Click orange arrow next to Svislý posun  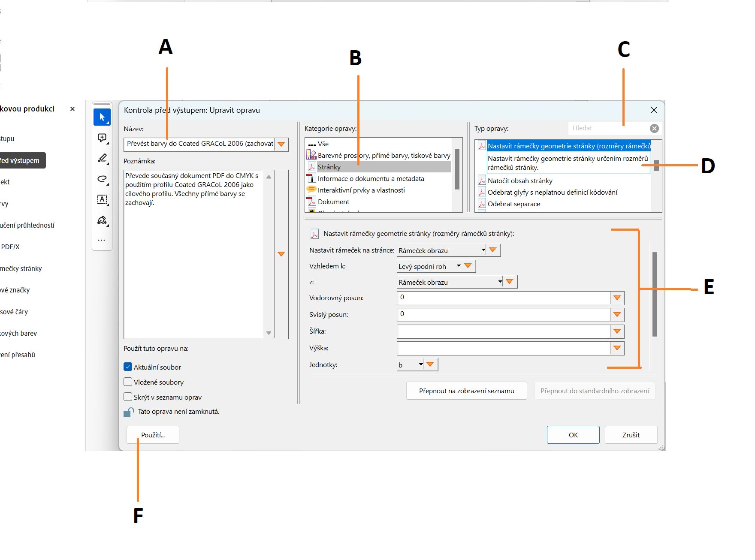click(x=617, y=315)
